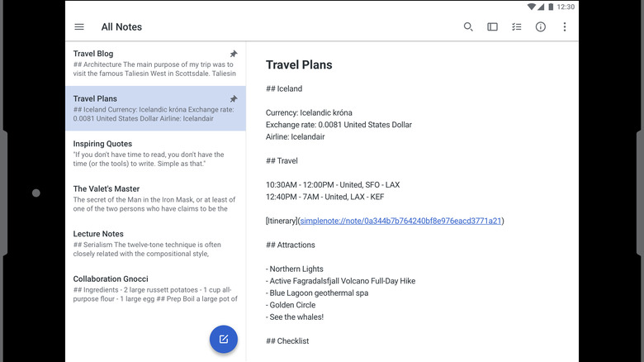This screenshot has height=362, width=644.
Task: Click the United, SFO - LAX flight line
Action: point(333,184)
